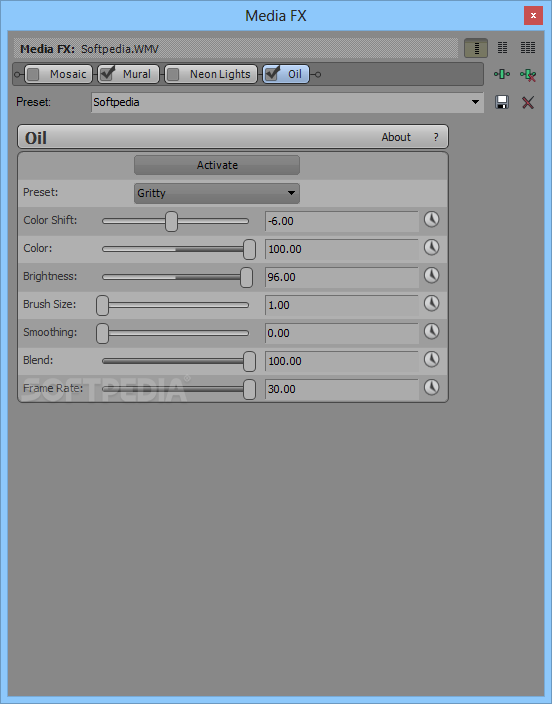552x704 pixels.
Task: Click the Color value field
Action: [342, 249]
